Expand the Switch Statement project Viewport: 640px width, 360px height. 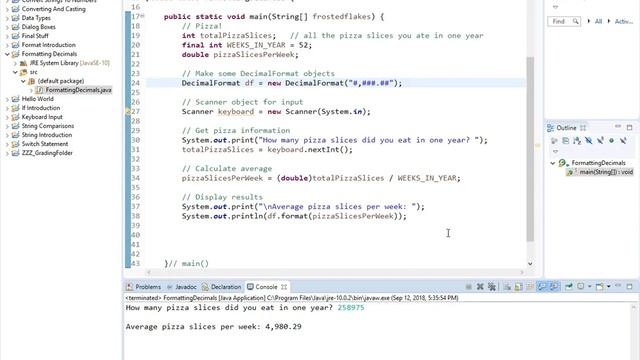coord(7,144)
